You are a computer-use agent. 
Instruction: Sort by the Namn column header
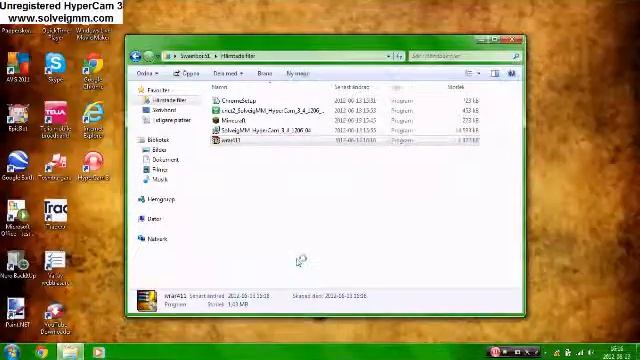pos(220,87)
